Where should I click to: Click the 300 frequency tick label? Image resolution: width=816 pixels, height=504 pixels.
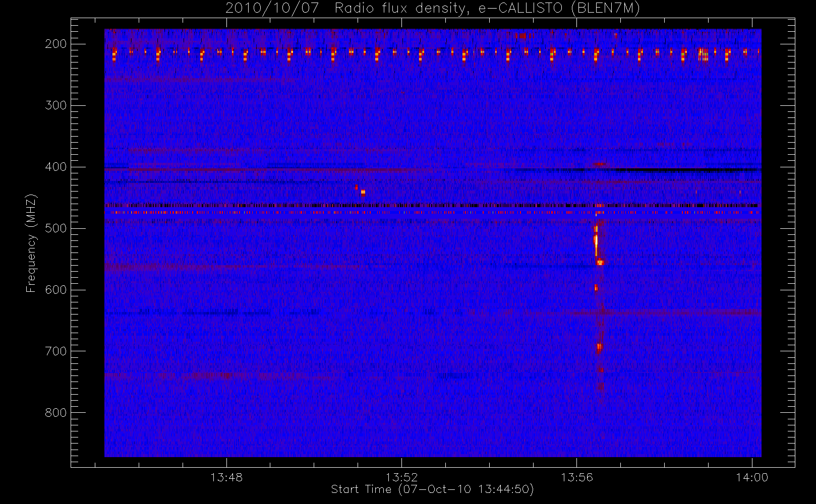pyautogui.click(x=55, y=105)
